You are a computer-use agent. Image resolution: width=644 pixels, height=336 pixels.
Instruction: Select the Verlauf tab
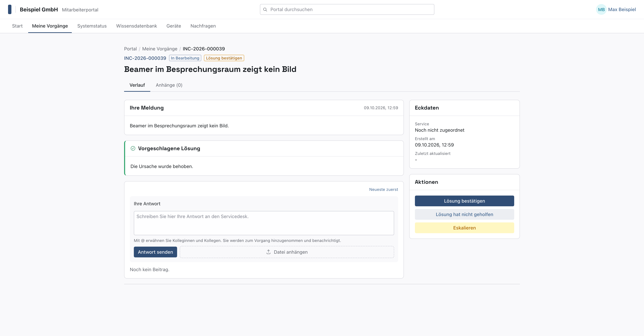pos(137,85)
